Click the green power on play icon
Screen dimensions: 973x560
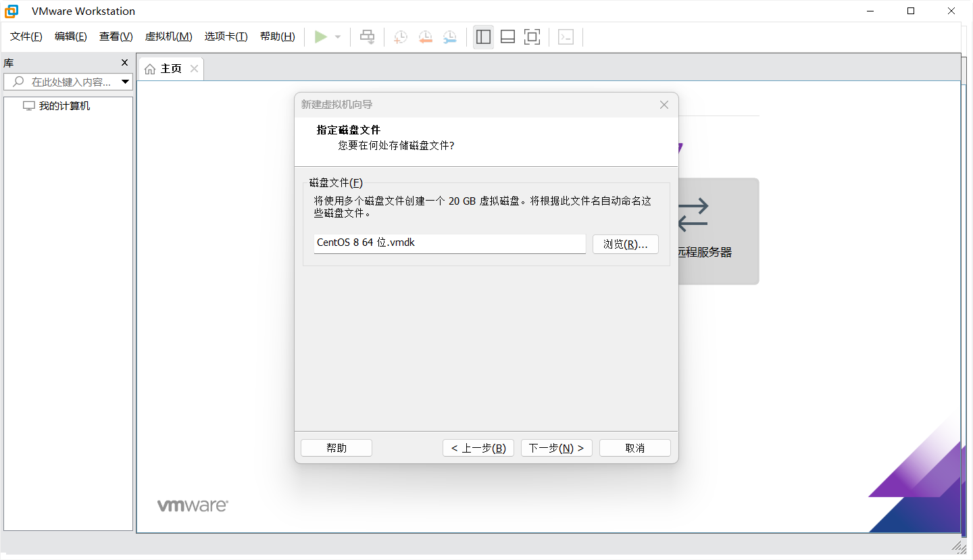tap(321, 37)
